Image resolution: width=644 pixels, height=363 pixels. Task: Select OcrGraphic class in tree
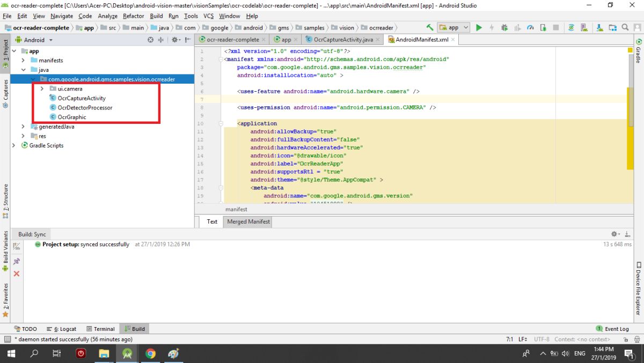tap(67, 117)
